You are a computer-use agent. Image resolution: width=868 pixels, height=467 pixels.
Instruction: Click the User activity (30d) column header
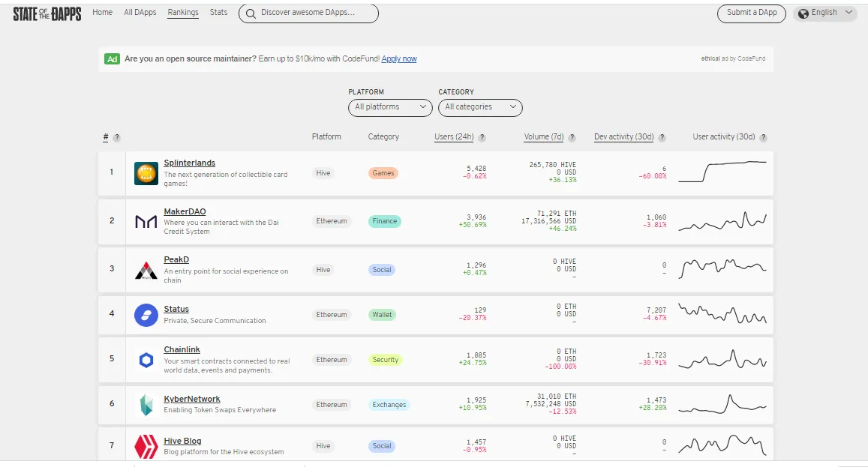point(723,136)
